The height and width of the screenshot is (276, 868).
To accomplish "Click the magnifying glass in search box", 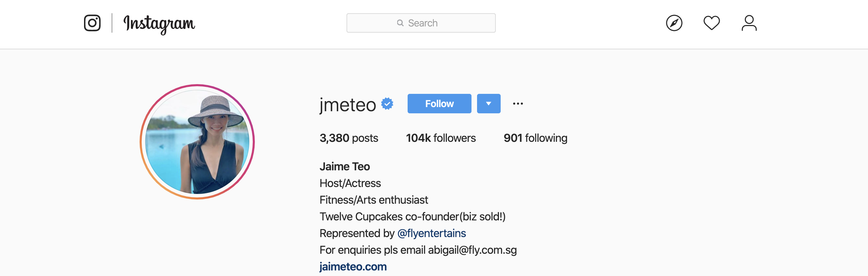I will [x=400, y=23].
